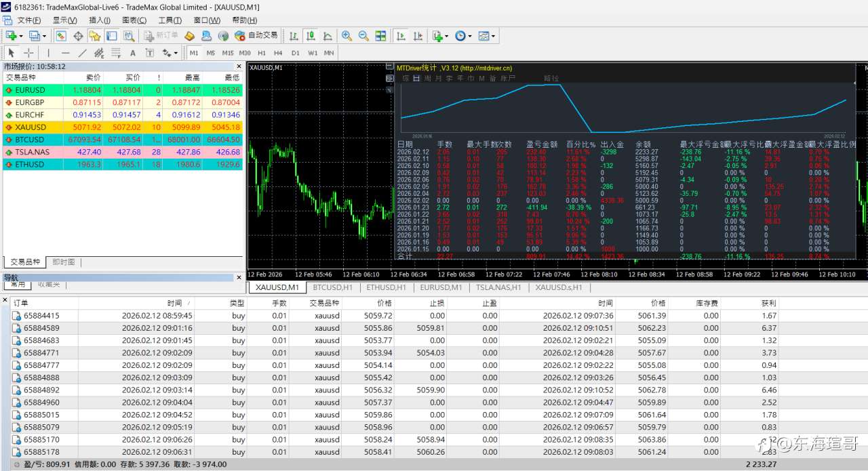Expand the period clock dropdown arrow
Viewport: 868px width, 471px height.
pos(470,36)
